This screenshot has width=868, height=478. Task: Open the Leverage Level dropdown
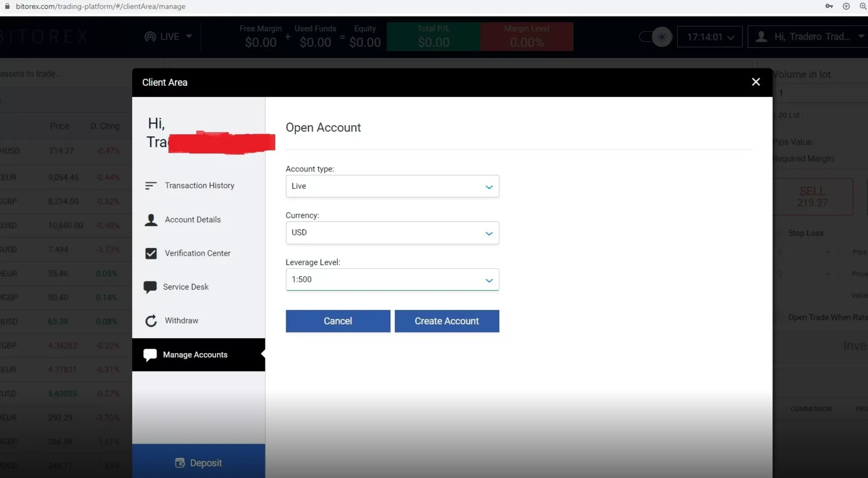click(392, 279)
